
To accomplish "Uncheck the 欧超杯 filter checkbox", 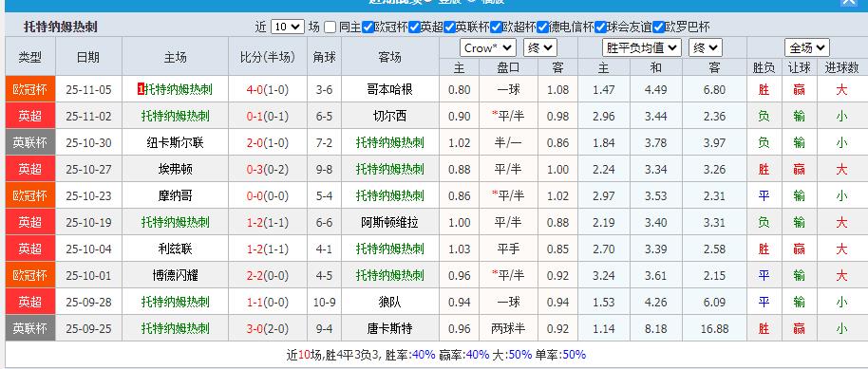I will pyautogui.click(x=496, y=28).
